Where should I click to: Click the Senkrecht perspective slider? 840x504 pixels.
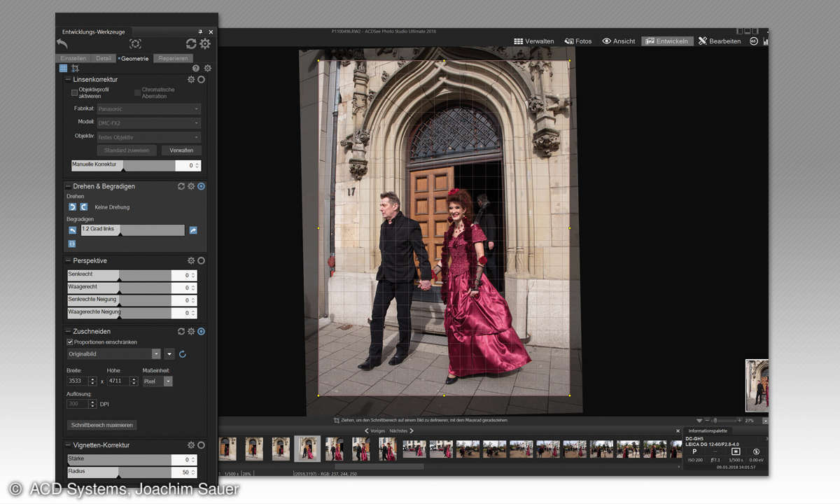pyautogui.click(x=119, y=276)
